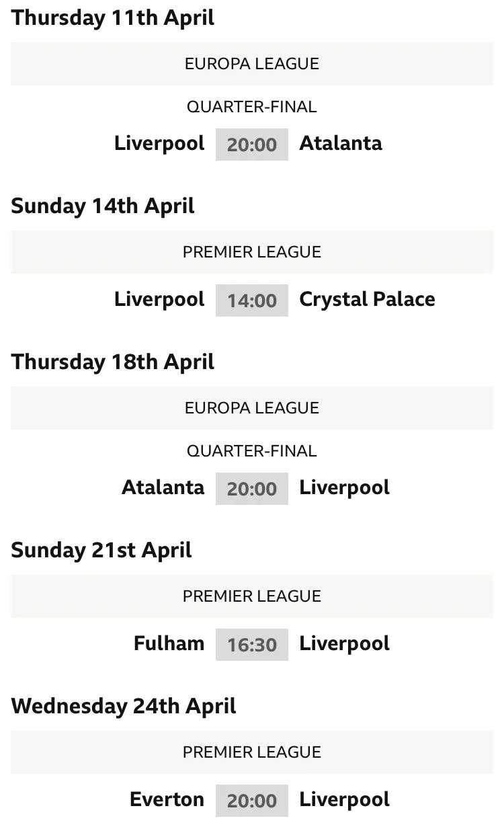The height and width of the screenshot is (835, 504).
Task: Click Atalanta in the Thursday 18th April fixture
Action: coord(163,487)
